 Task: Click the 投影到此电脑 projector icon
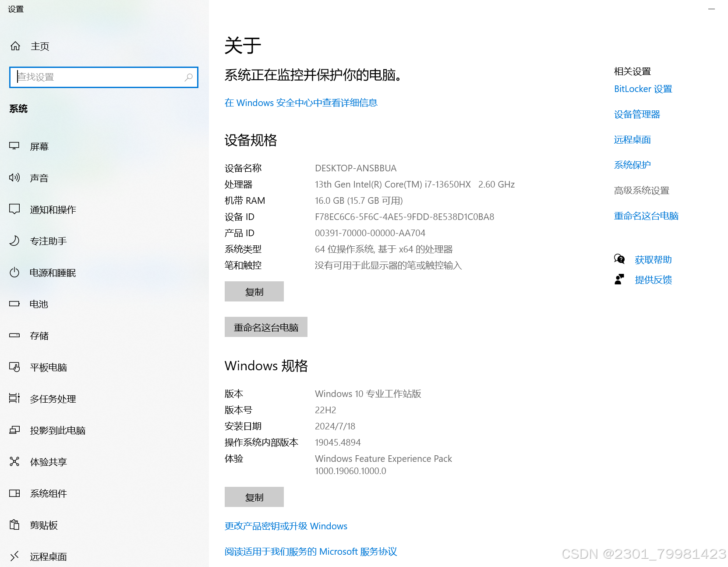coord(14,430)
